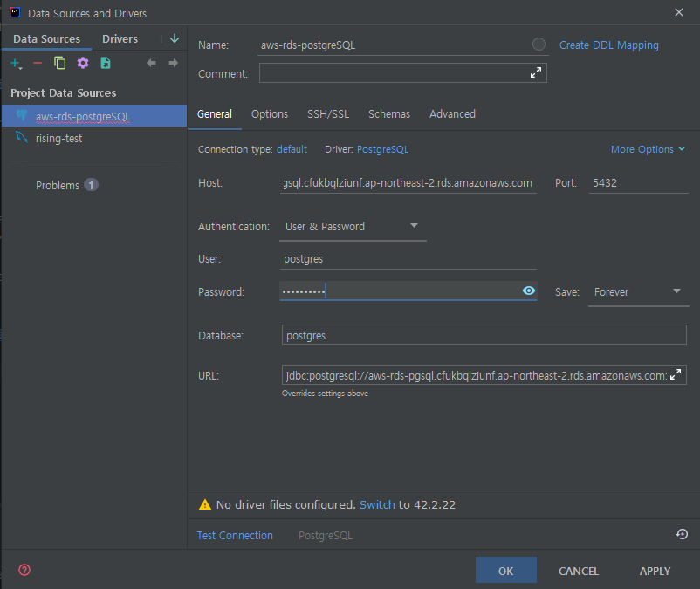Open Help with the question mark icon
The width and height of the screenshot is (700, 589).
[24, 570]
